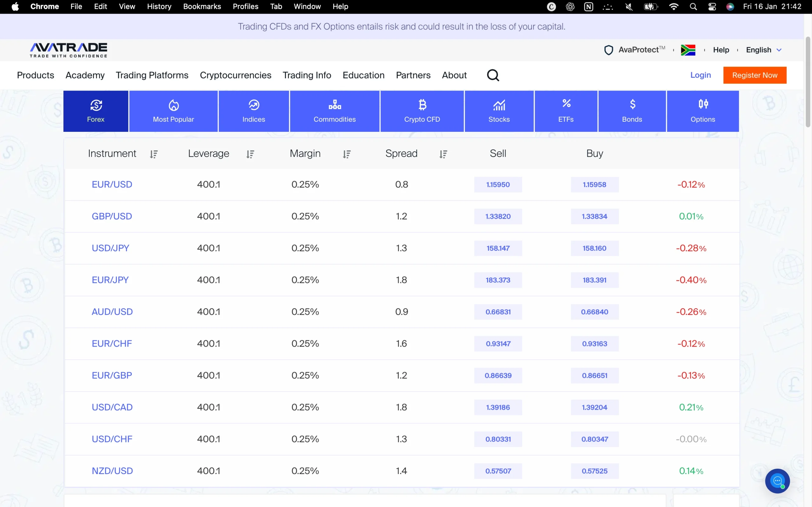Open the Crypto CFD bitcoin icon

[x=422, y=104]
